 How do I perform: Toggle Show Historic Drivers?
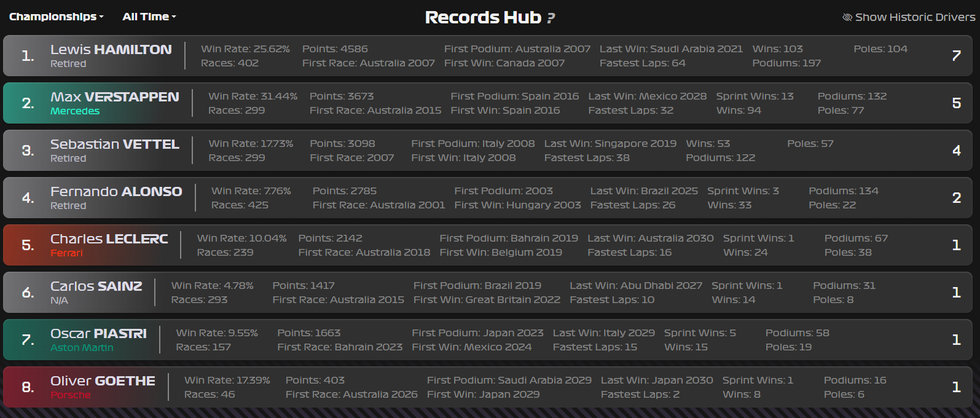(x=909, y=17)
